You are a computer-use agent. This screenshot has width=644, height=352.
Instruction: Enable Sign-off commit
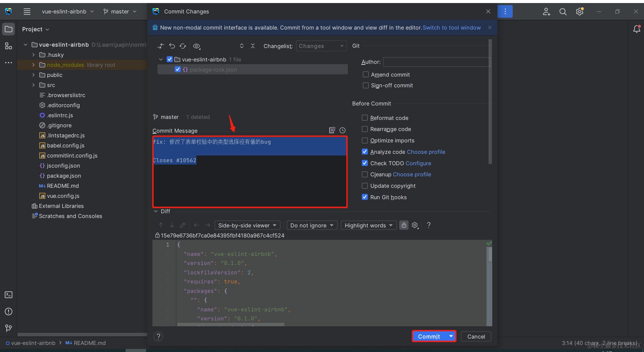[366, 85]
